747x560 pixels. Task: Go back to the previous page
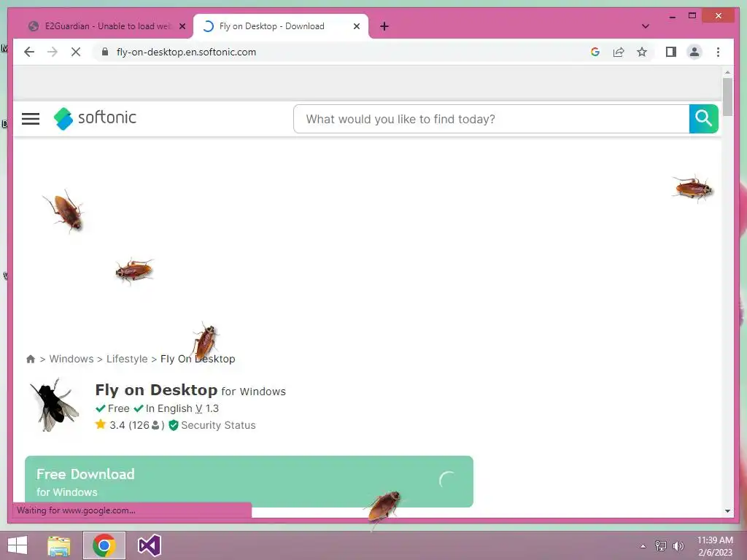[x=29, y=52]
